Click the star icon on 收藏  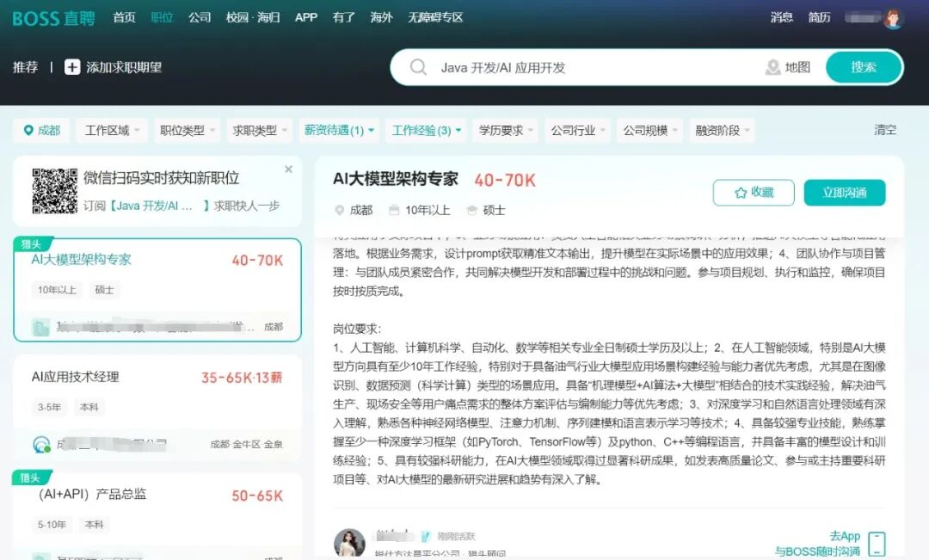point(741,193)
